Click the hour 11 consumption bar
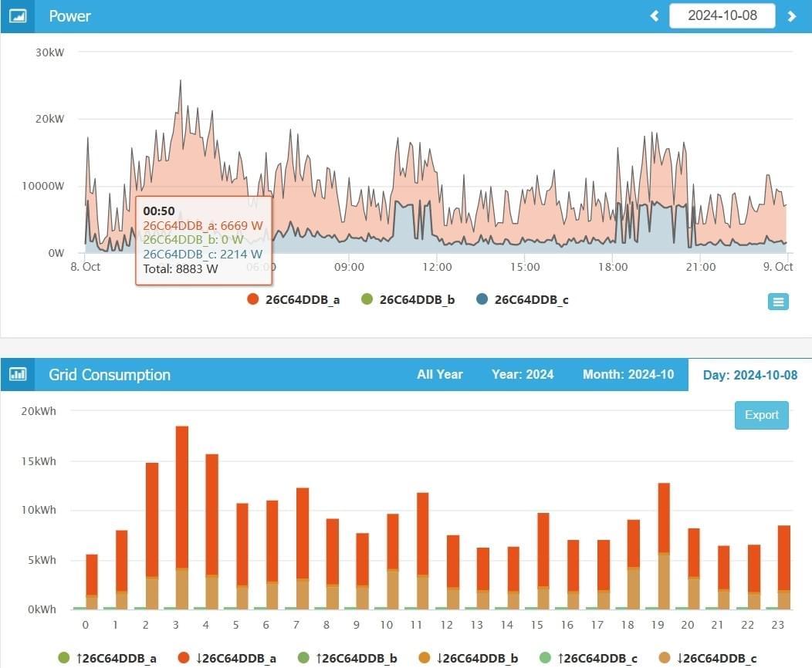Viewport: 812px width, 668px height. click(422, 551)
